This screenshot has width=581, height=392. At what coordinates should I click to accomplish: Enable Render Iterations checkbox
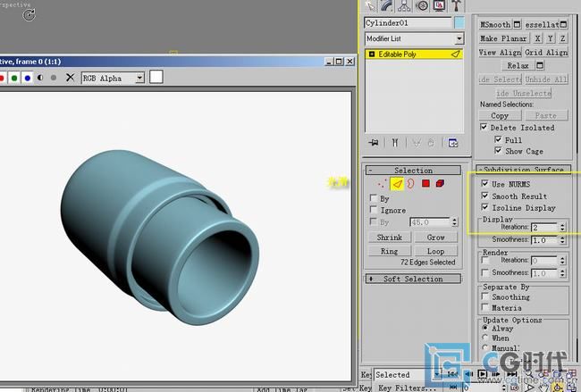484,261
